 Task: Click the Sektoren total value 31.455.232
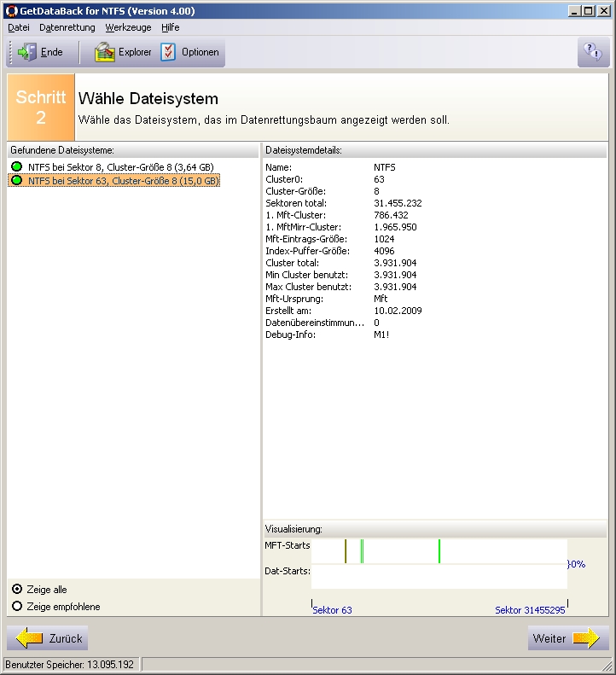tap(398, 203)
